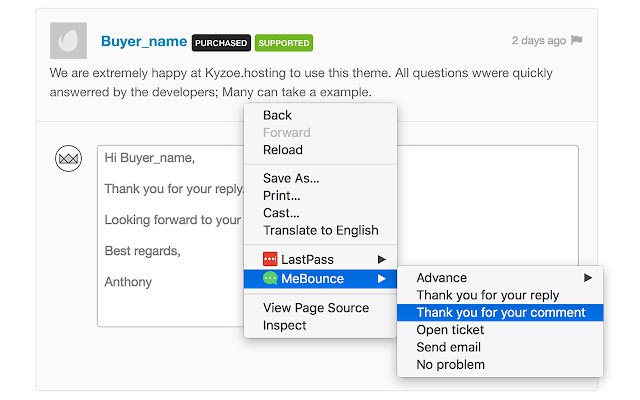Click the Hi Buyer_name, greeting line
Screen dimensions: 640x400
149,158
